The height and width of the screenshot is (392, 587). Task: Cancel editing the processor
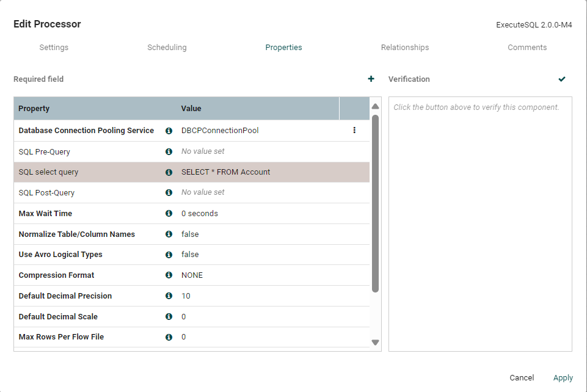coord(522,378)
